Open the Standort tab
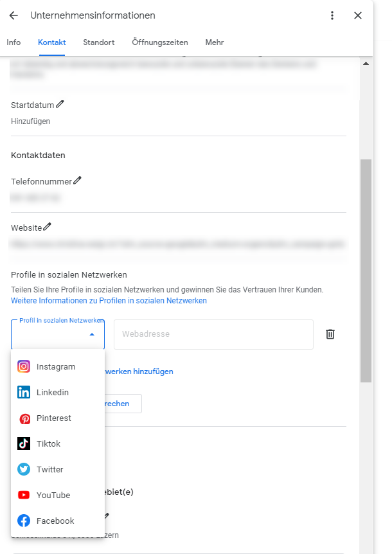This screenshot has width=392, height=554. pos(99,42)
